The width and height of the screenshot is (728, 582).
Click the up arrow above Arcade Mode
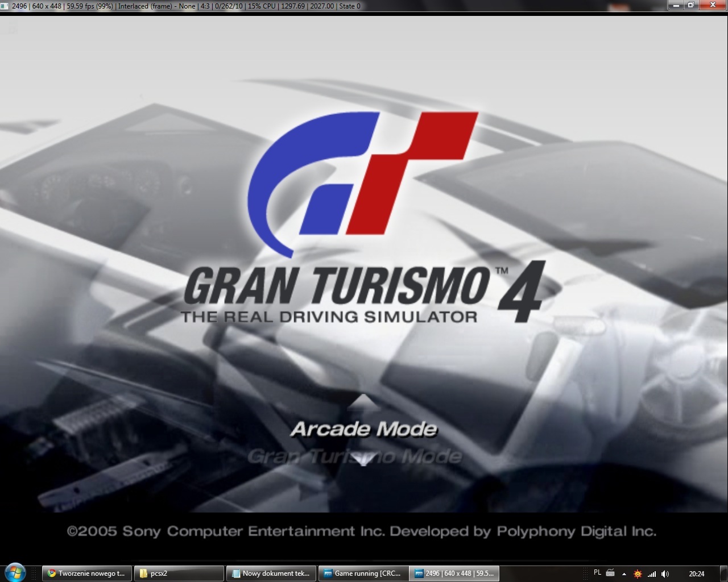363,401
